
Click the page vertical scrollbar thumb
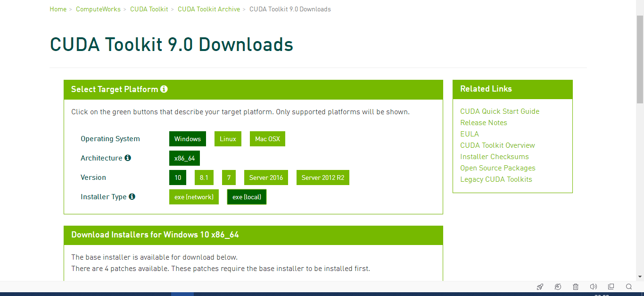(640, 59)
